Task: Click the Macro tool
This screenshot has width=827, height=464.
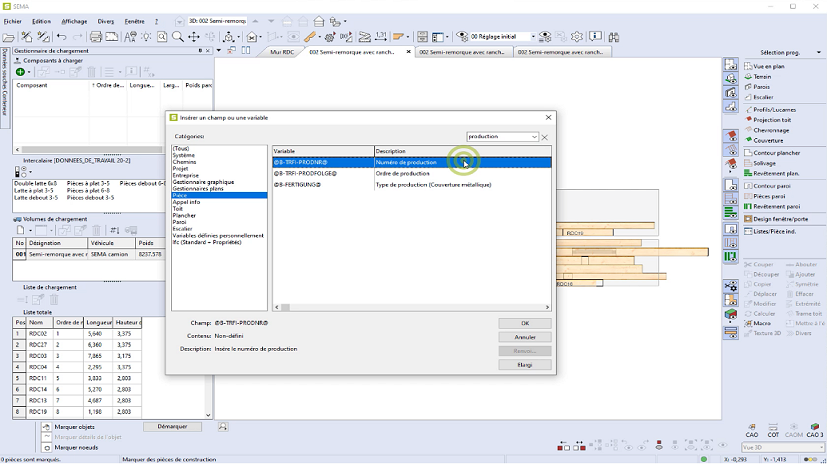Action: (x=762, y=323)
